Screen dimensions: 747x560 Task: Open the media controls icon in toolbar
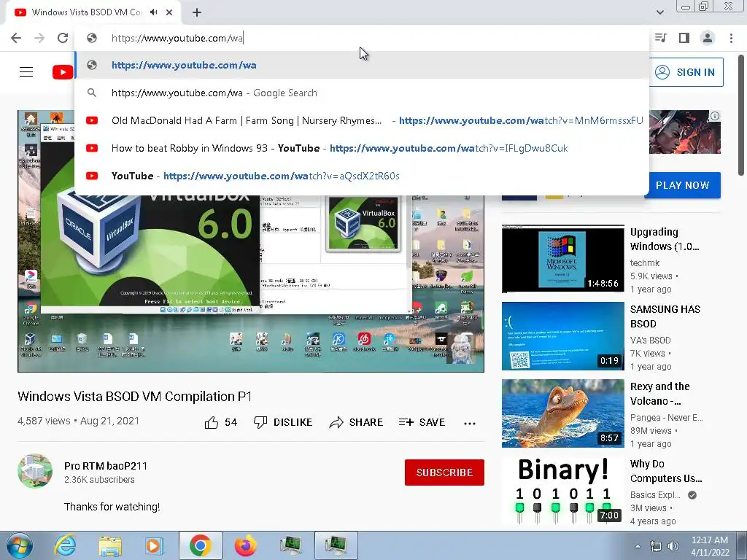click(x=660, y=38)
